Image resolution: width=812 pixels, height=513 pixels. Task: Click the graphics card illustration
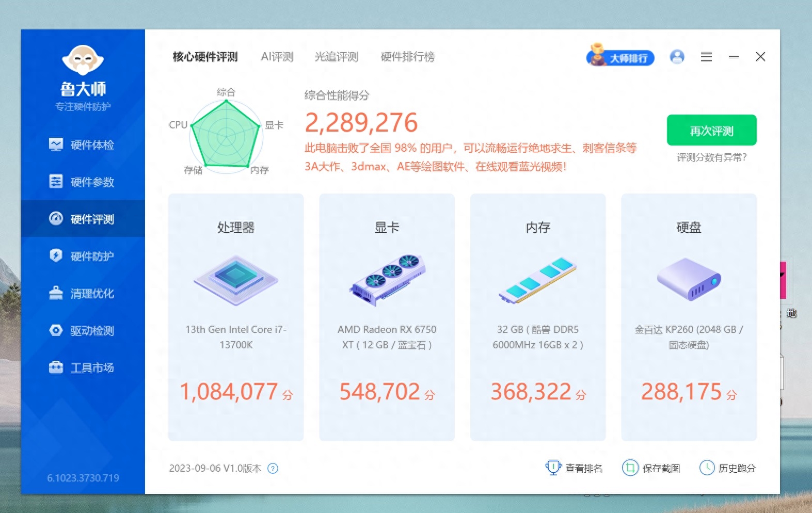[x=387, y=280]
